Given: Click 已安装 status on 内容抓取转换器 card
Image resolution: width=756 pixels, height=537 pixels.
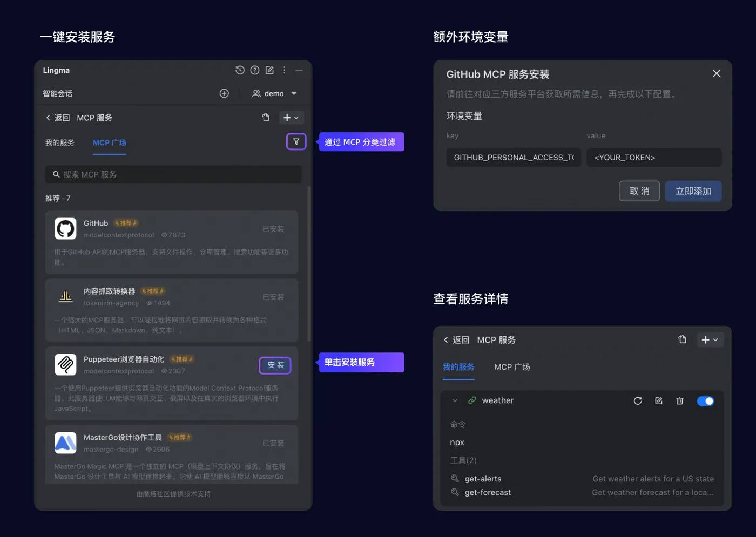Looking at the screenshot, I should [x=273, y=297].
